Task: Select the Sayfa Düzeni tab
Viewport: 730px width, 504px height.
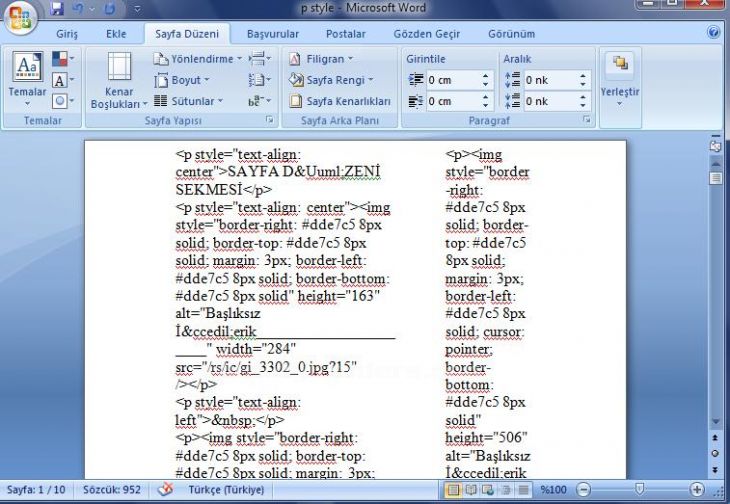Action: (x=187, y=34)
